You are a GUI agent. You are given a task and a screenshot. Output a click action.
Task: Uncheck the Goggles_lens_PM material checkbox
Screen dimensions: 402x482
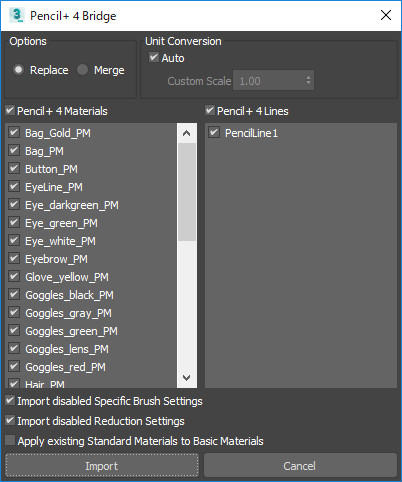point(14,349)
